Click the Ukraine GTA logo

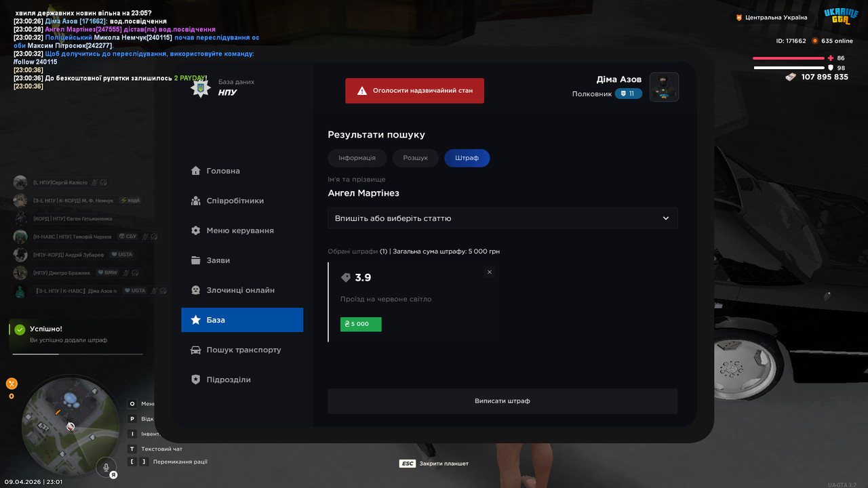(841, 16)
